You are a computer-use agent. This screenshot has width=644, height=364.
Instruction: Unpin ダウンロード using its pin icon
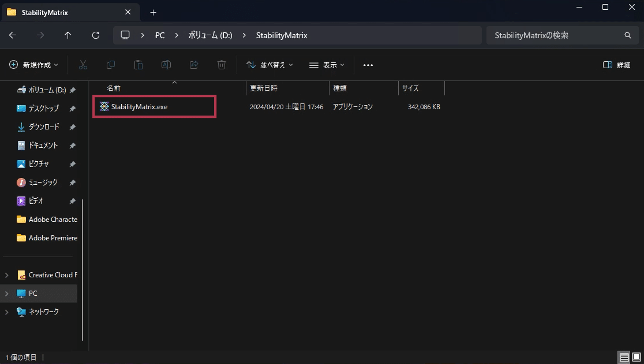tap(72, 127)
